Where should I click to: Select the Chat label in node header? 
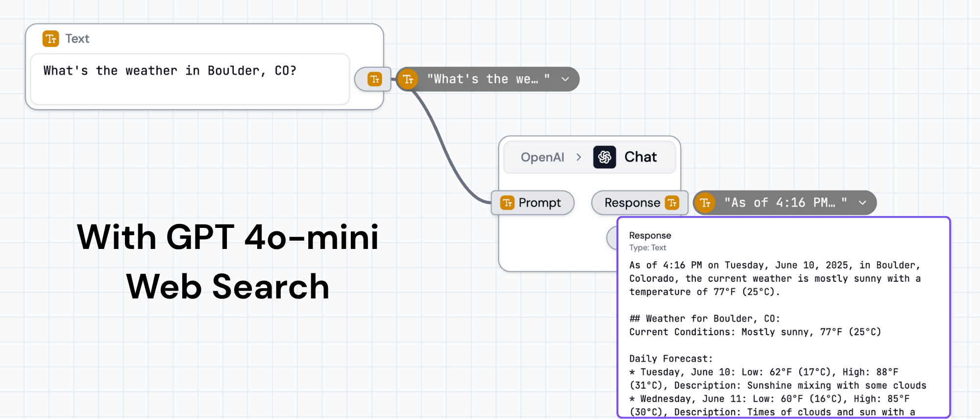click(640, 157)
